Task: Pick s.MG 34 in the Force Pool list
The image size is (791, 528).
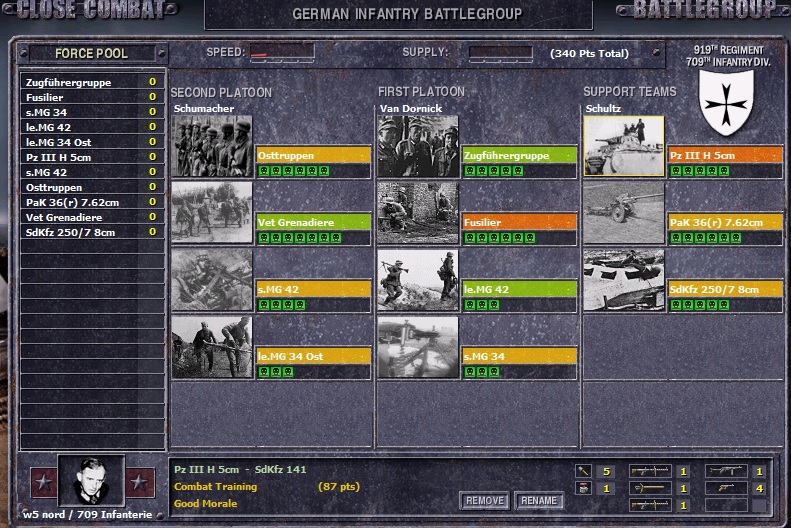Action: (x=92, y=112)
